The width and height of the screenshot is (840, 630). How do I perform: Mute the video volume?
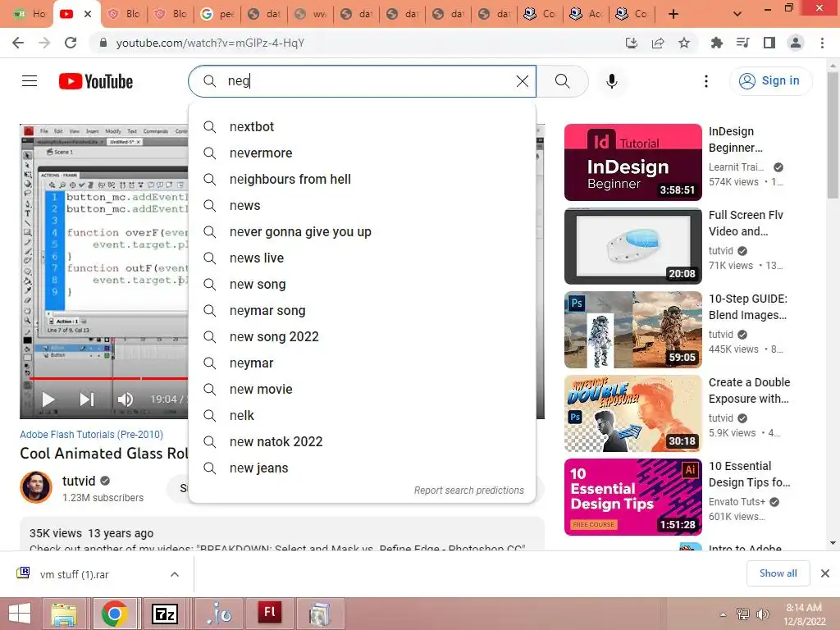tap(126, 399)
